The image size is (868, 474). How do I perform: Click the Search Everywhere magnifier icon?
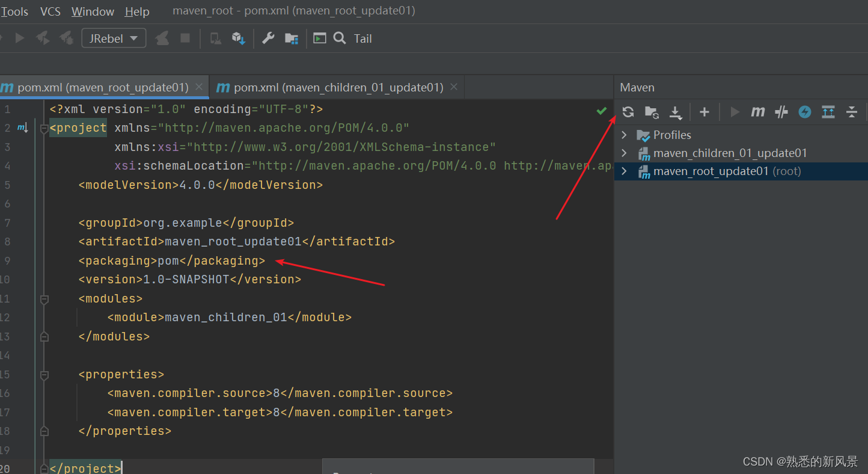pos(340,38)
